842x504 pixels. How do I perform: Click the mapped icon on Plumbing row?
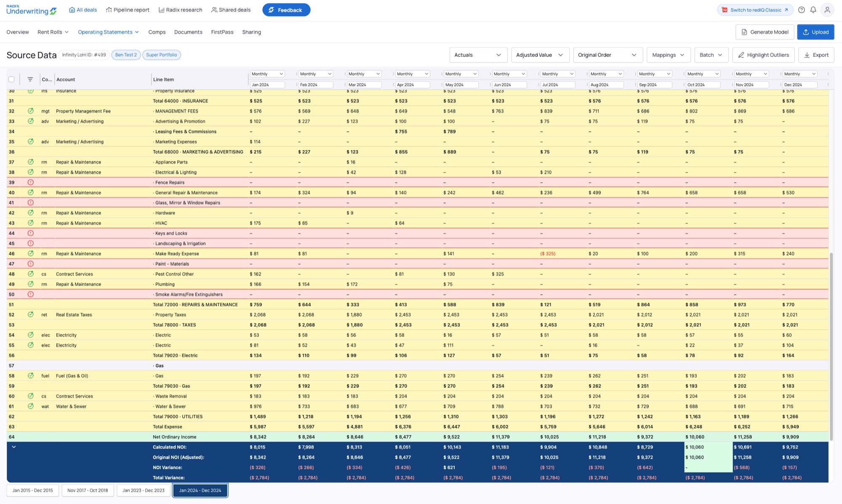[x=31, y=284]
